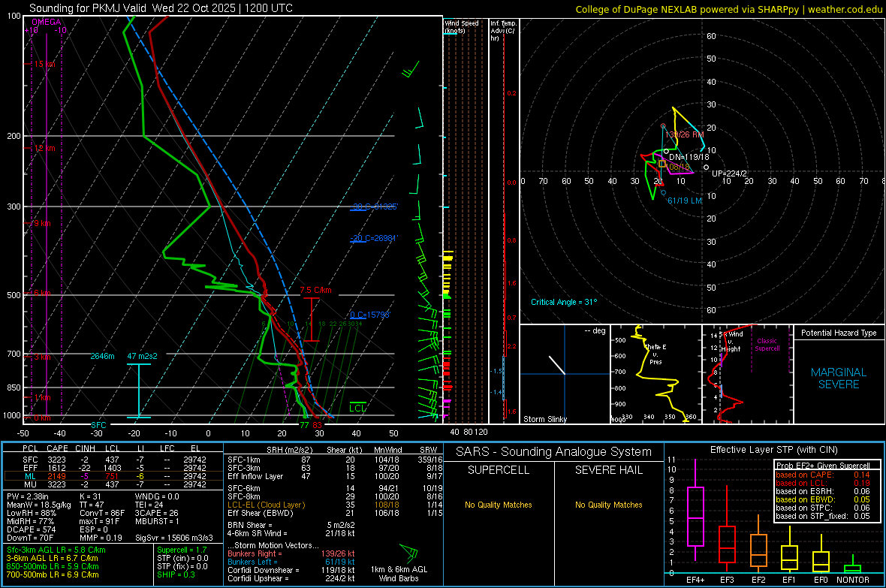The height and width of the screenshot is (588, 886).
Task: Click the surface temperature value '83'
Action: pyautogui.click(x=317, y=425)
